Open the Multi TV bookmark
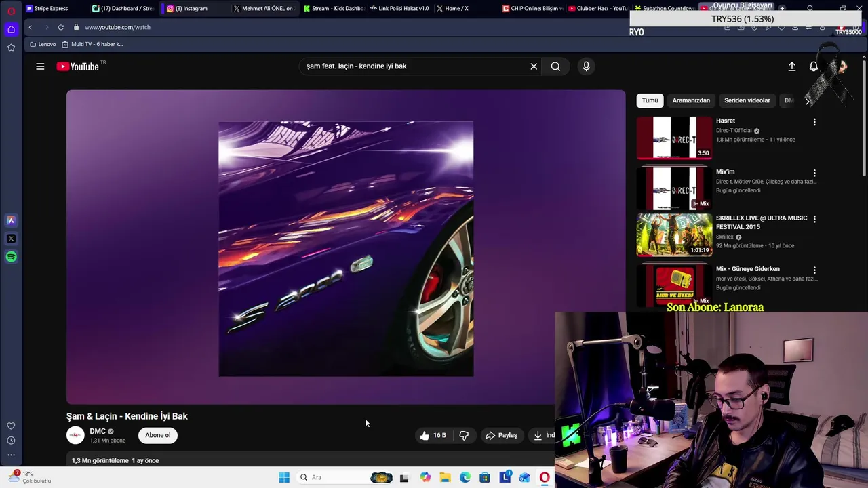This screenshot has width=868, height=488. (92, 44)
